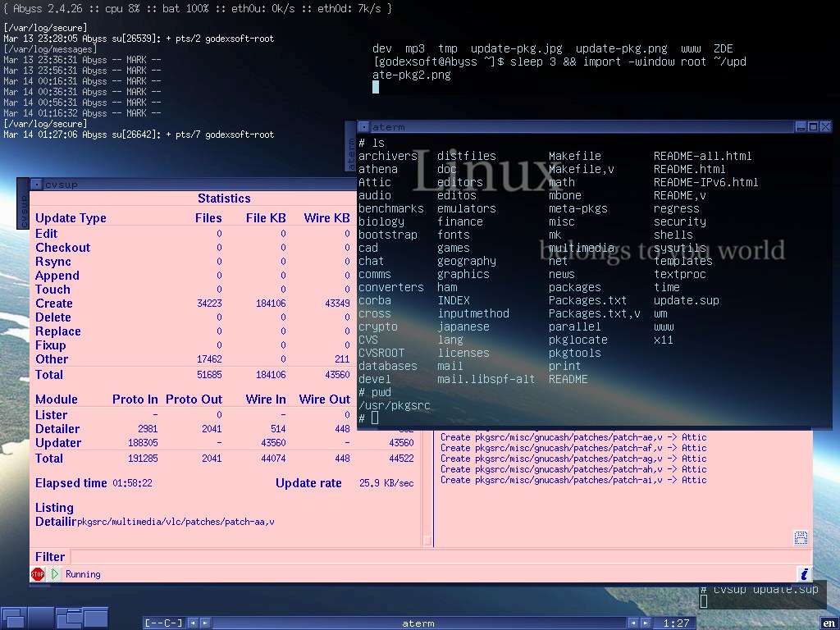Click the gnucash patch-ae,v log line

573,437
